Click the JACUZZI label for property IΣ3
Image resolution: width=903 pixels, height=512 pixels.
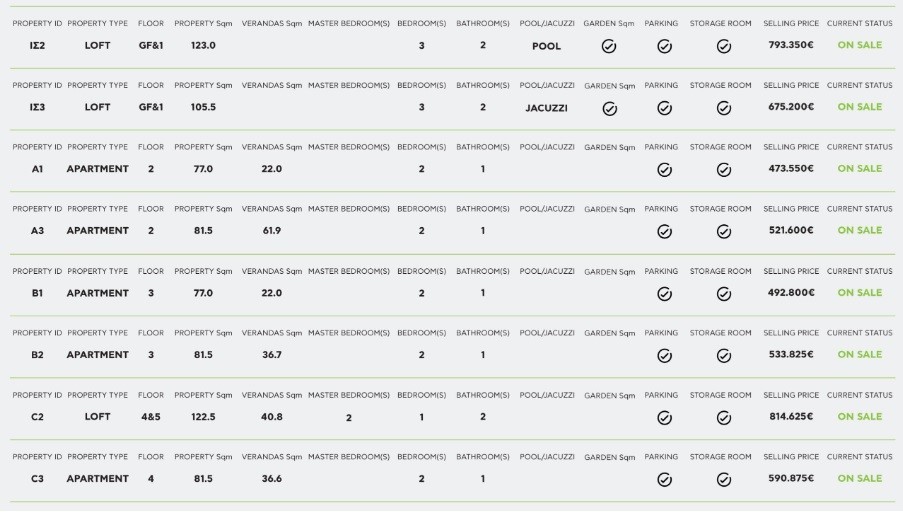click(546, 108)
